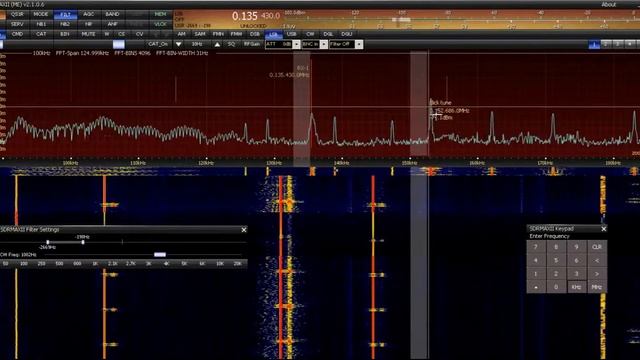Click the frequency step up arrow

[217, 44]
